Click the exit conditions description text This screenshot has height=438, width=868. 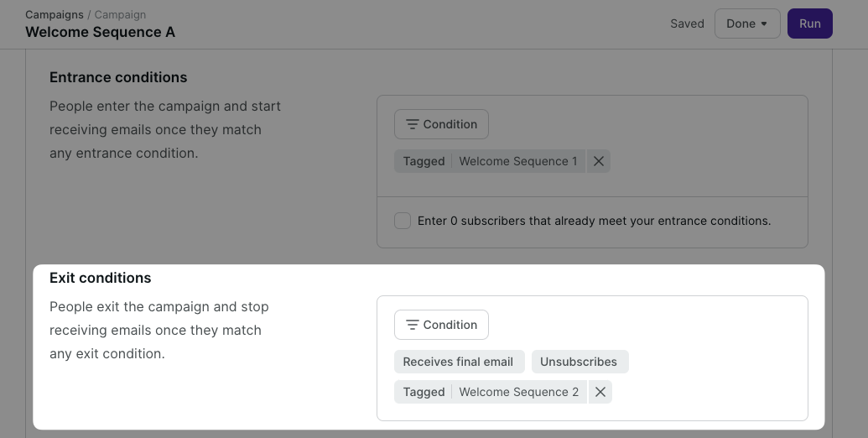coord(159,330)
